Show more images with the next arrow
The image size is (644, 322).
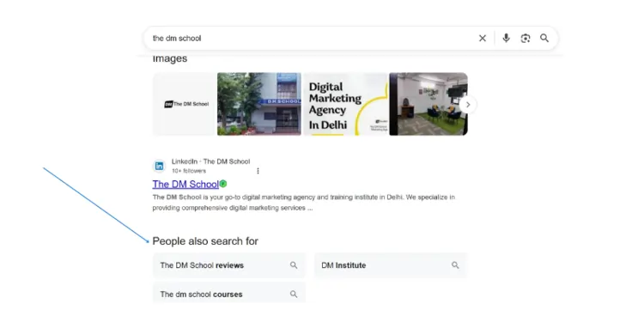pyautogui.click(x=467, y=104)
